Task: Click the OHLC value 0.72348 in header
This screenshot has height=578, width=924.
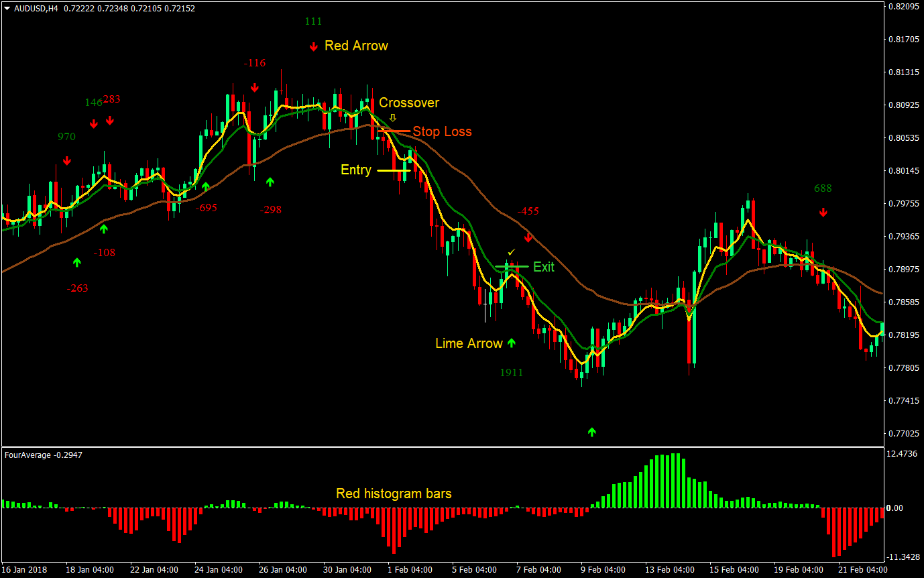Action: (x=113, y=9)
